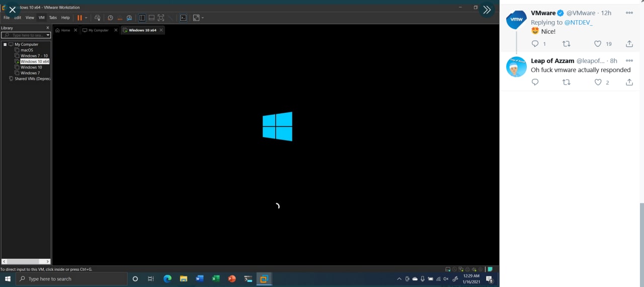Enter full screen mode via toolbar icon
The height and width of the screenshot is (287, 644).
pyautogui.click(x=161, y=18)
